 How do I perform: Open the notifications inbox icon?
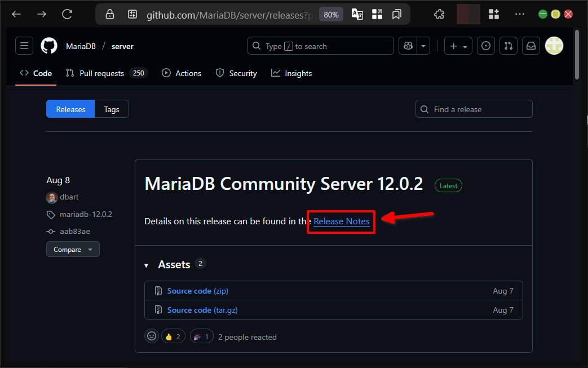(x=531, y=46)
